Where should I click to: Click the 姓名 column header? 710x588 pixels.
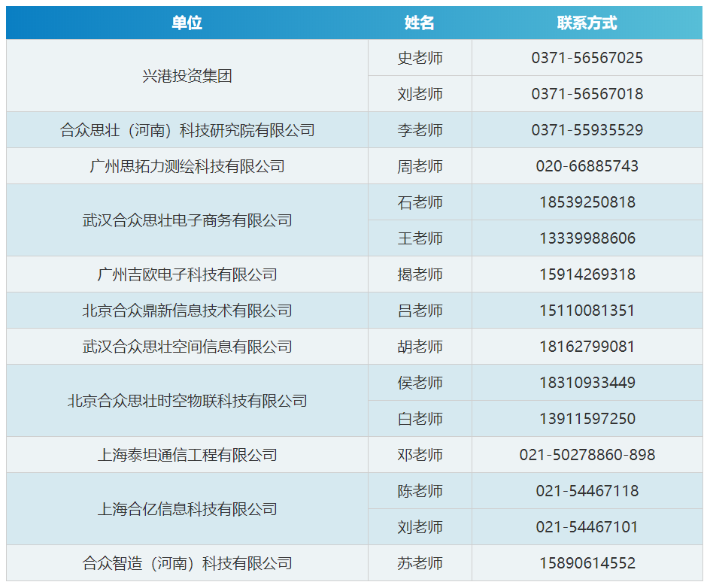[420, 23]
